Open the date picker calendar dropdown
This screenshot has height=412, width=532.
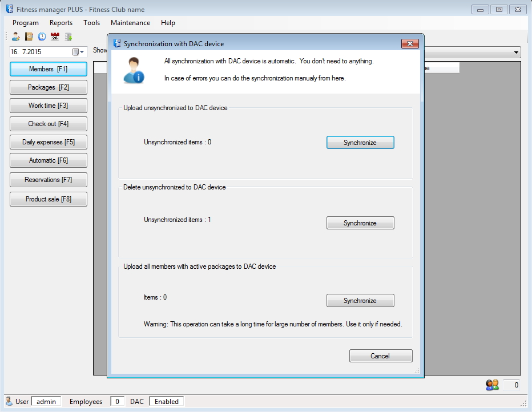point(78,52)
